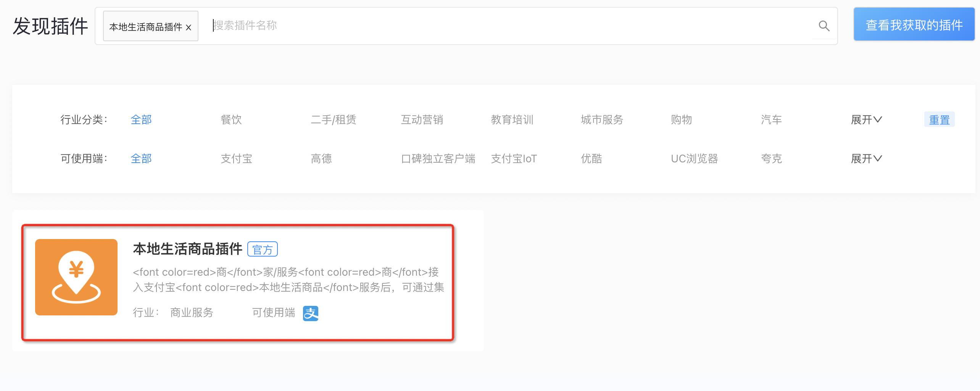Image resolution: width=980 pixels, height=391 pixels.
Task: Filter by UC浏览器 client
Action: tap(695, 158)
